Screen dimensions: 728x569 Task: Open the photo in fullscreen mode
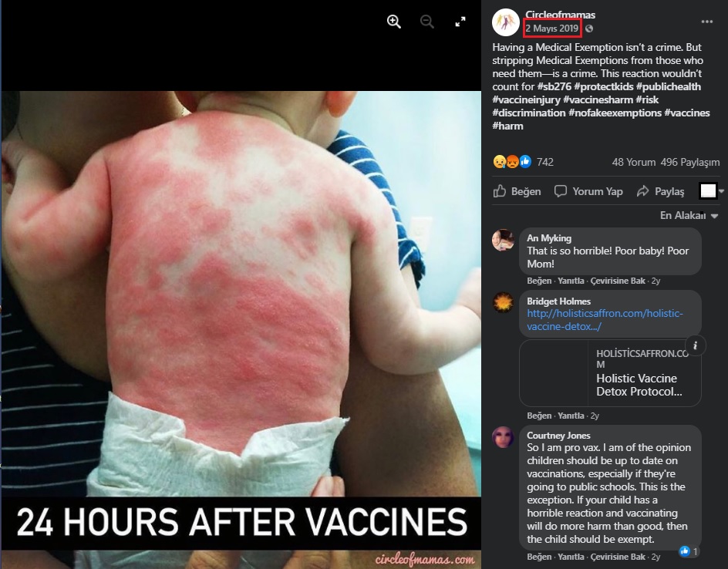click(460, 22)
